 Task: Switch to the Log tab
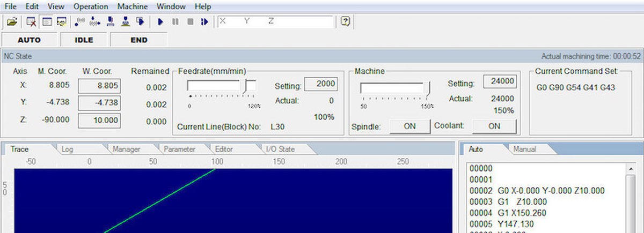(68, 149)
